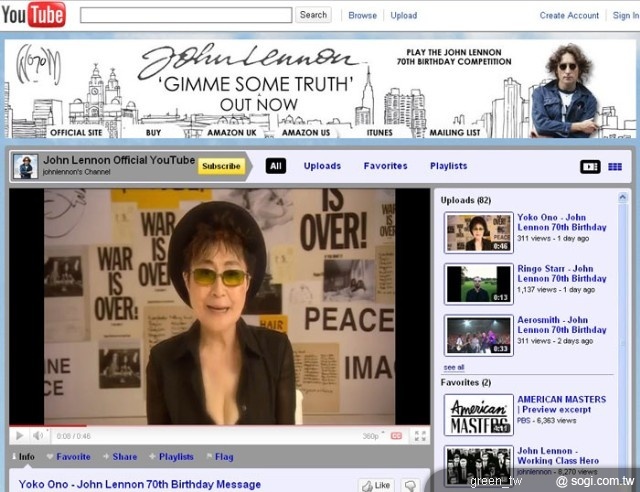Viewport: 640px width, 492px height.
Task: Select the All tab
Action: 276,166
